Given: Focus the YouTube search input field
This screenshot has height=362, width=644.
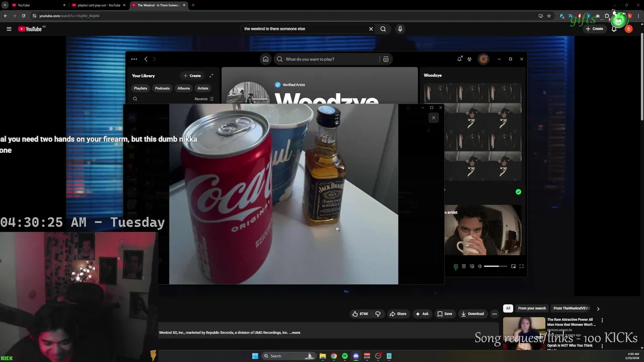Looking at the screenshot, I should click(304, 29).
